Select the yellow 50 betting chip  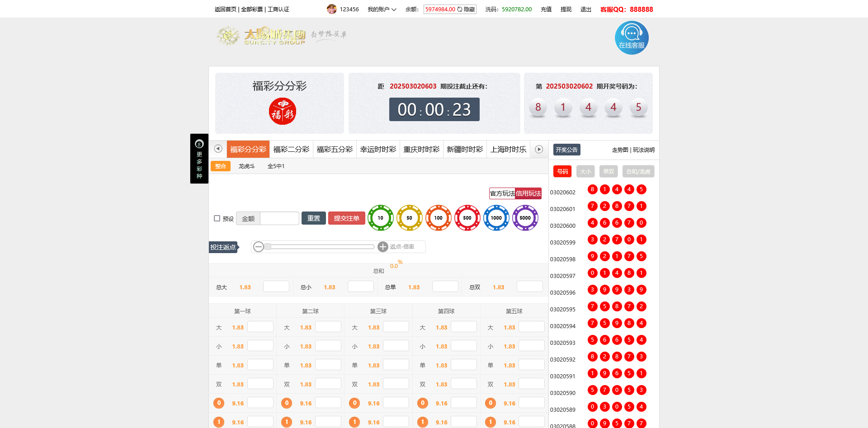409,218
